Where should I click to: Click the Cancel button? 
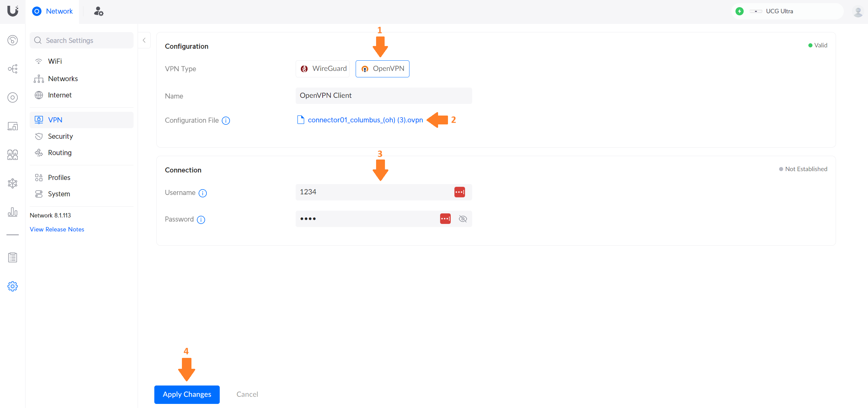[x=247, y=394]
